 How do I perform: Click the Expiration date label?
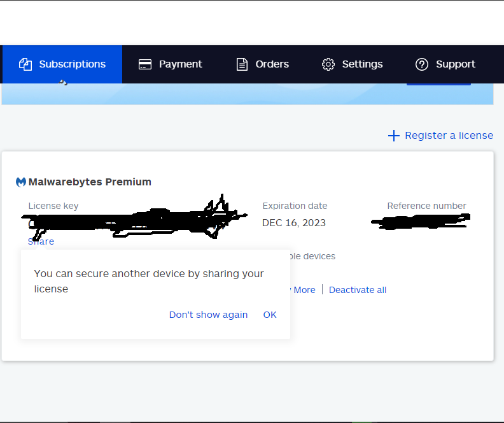coord(295,206)
